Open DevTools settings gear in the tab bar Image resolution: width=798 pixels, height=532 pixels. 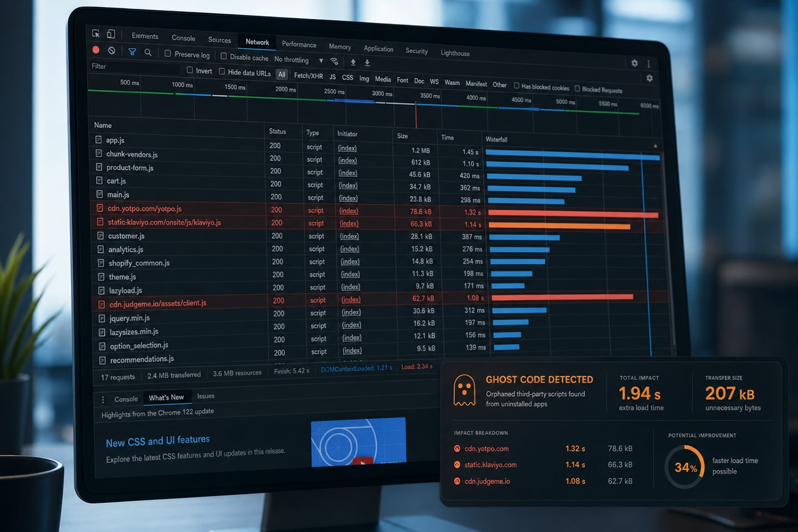[x=635, y=63]
